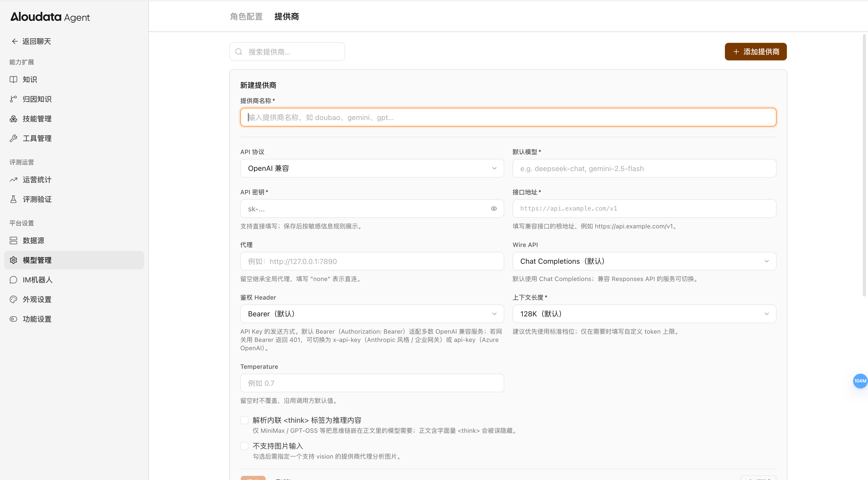Check the 不支持图片输入 checkbox

(x=244, y=446)
